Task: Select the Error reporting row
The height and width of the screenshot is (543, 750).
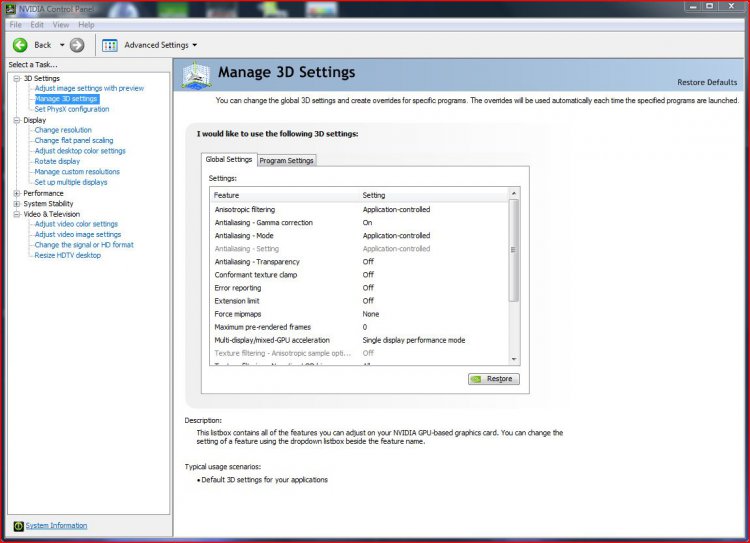Action: tap(360, 288)
